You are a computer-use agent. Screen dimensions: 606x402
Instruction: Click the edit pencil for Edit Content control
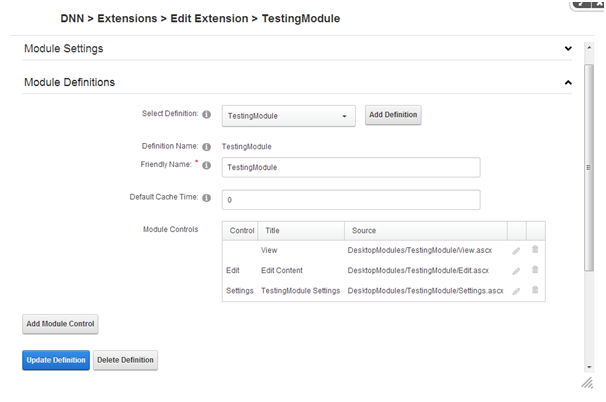[x=516, y=270]
